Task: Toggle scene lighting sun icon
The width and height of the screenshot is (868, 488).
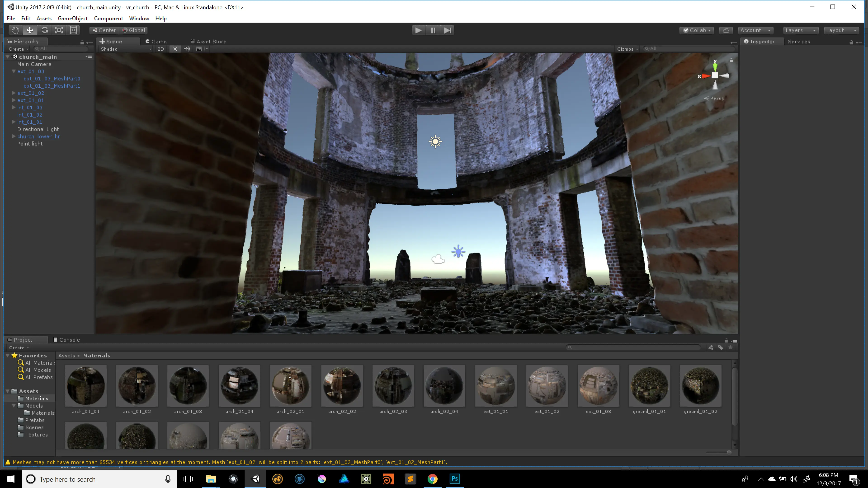Action: tap(175, 49)
